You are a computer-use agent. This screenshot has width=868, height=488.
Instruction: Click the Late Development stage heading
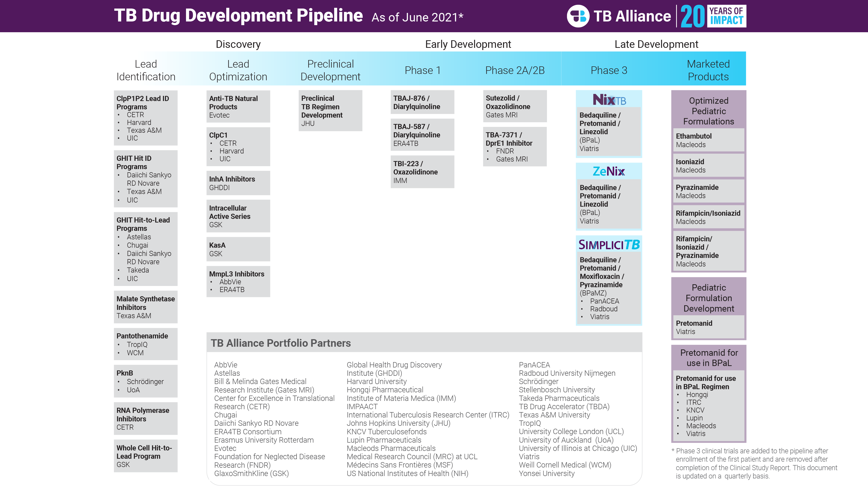point(656,44)
